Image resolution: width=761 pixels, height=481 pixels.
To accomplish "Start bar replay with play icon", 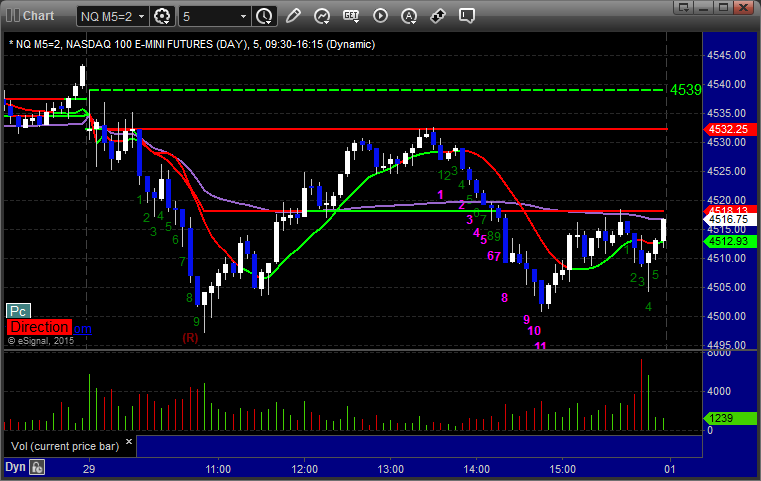I will coord(380,16).
